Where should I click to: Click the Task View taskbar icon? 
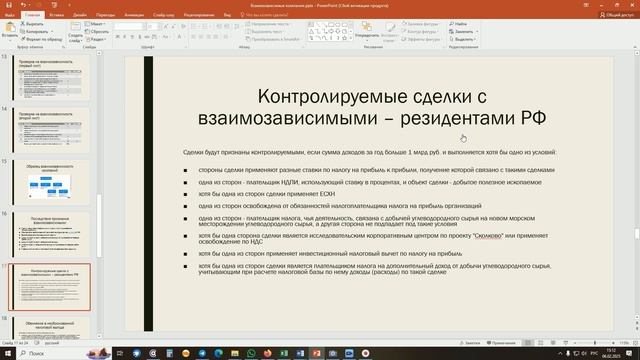pyautogui.click(x=120, y=353)
